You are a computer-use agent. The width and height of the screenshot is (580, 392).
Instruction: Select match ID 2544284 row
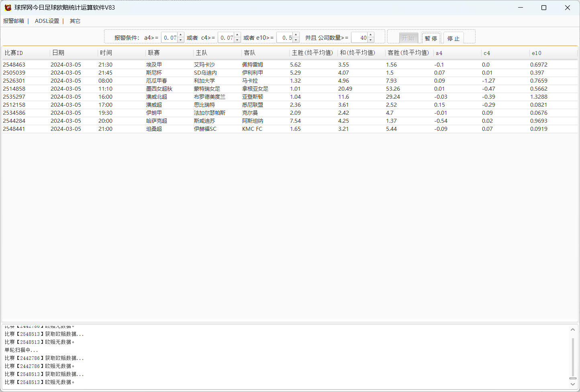[x=290, y=121]
